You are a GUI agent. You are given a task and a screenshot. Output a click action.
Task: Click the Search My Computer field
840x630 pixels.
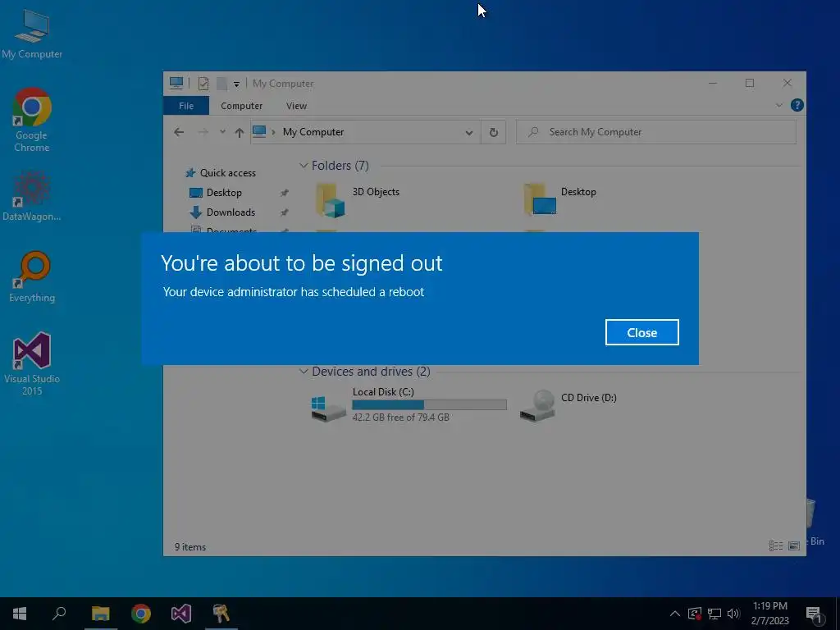[655, 132]
